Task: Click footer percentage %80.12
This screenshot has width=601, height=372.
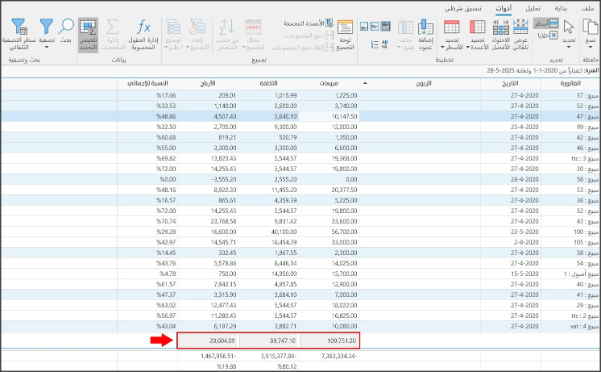Action: point(287,367)
